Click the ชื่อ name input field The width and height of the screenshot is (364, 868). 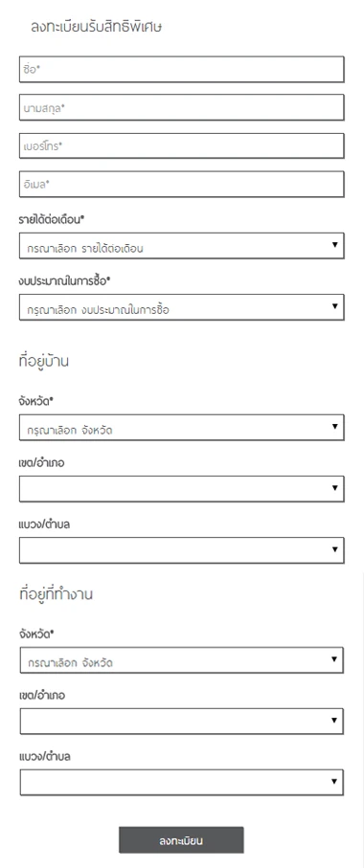[182, 69]
